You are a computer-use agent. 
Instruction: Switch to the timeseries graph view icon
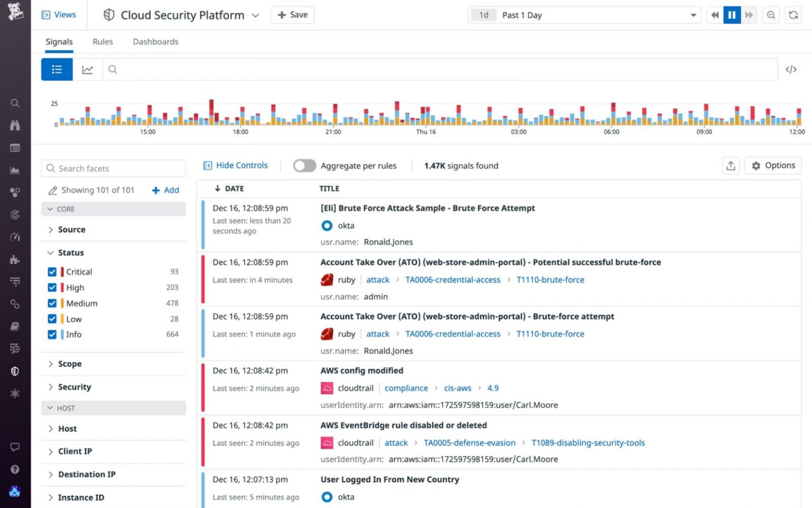click(88, 69)
